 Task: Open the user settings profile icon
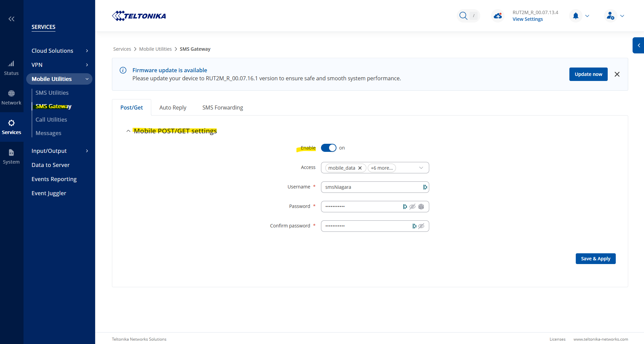click(610, 16)
